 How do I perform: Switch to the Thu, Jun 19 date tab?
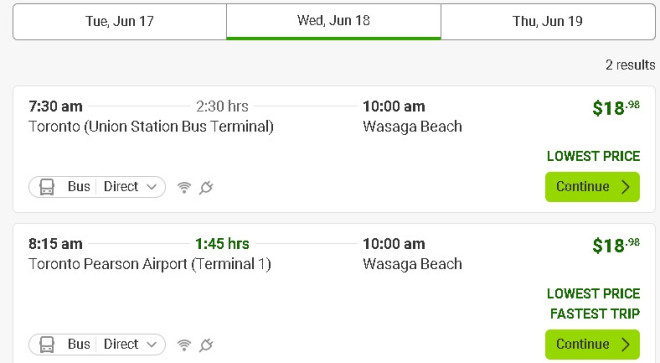(x=548, y=21)
